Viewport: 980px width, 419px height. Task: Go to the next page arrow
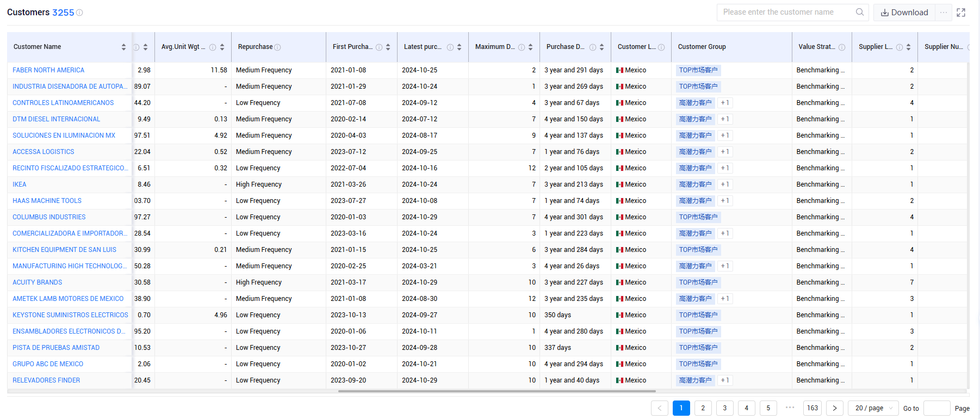tap(835, 408)
